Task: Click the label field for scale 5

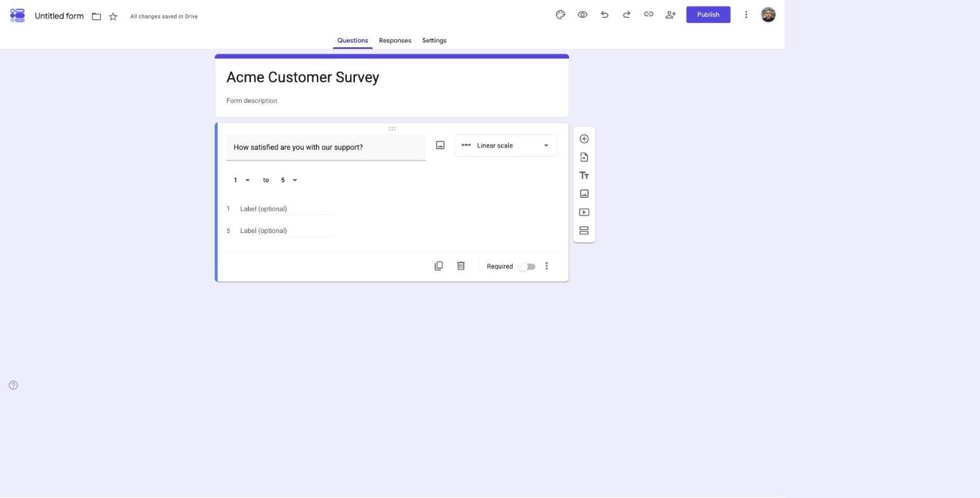Action: coord(286,231)
